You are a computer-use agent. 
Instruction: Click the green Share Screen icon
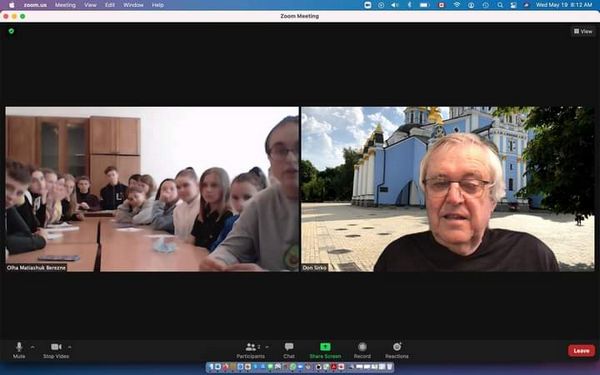pyautogui.click(x=325, y=347)
